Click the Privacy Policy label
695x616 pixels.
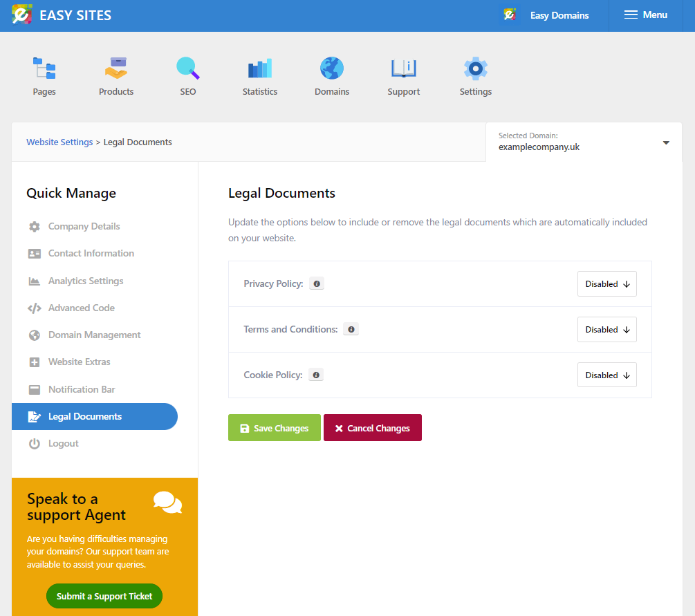273,283
